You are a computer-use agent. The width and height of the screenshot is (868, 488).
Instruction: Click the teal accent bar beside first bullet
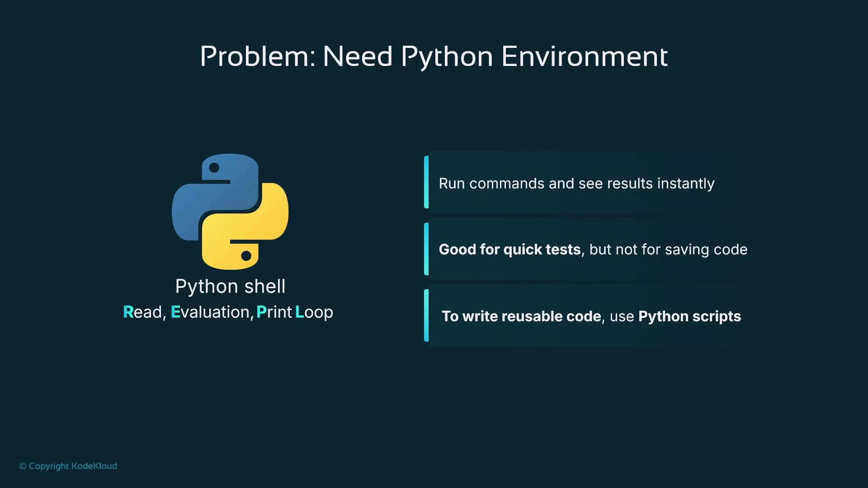[426, 182]
